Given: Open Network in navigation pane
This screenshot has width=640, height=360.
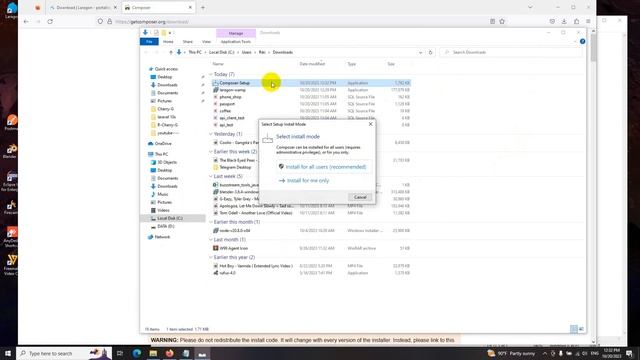Looking at the screenshot, I should click(162, 237).
